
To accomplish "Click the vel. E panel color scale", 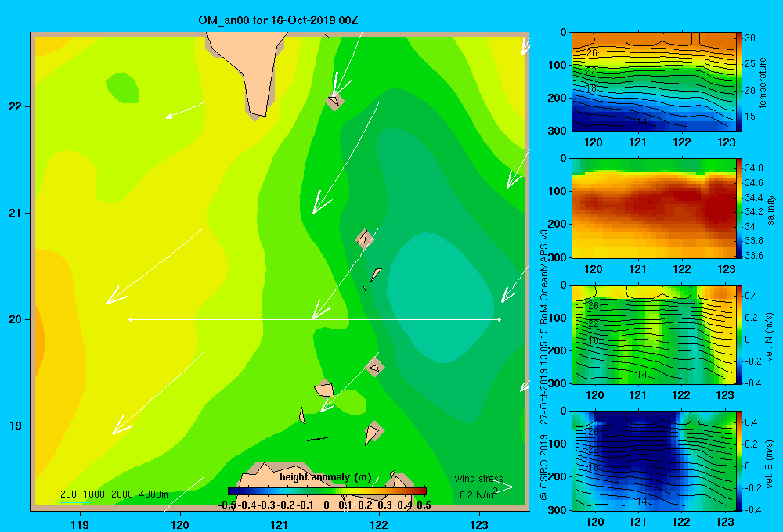I will [739, 461].
